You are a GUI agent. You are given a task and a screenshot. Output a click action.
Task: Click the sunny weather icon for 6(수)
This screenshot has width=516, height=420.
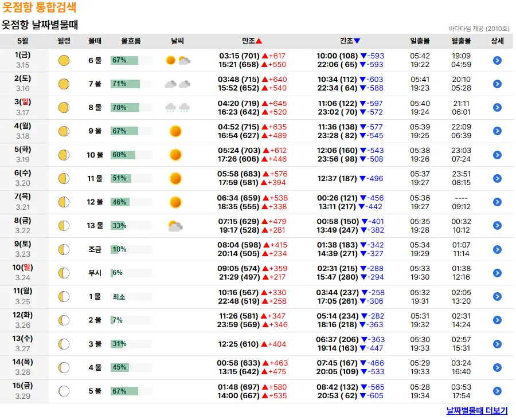(175, 178)
